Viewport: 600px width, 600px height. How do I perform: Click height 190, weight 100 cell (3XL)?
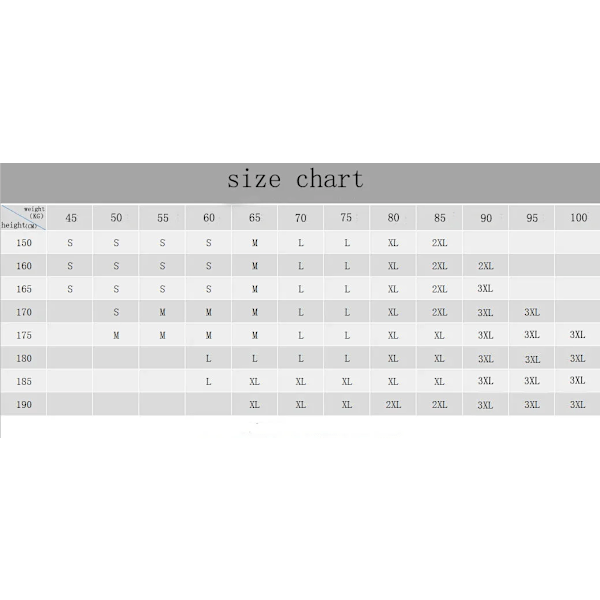(x=578, y=404)
